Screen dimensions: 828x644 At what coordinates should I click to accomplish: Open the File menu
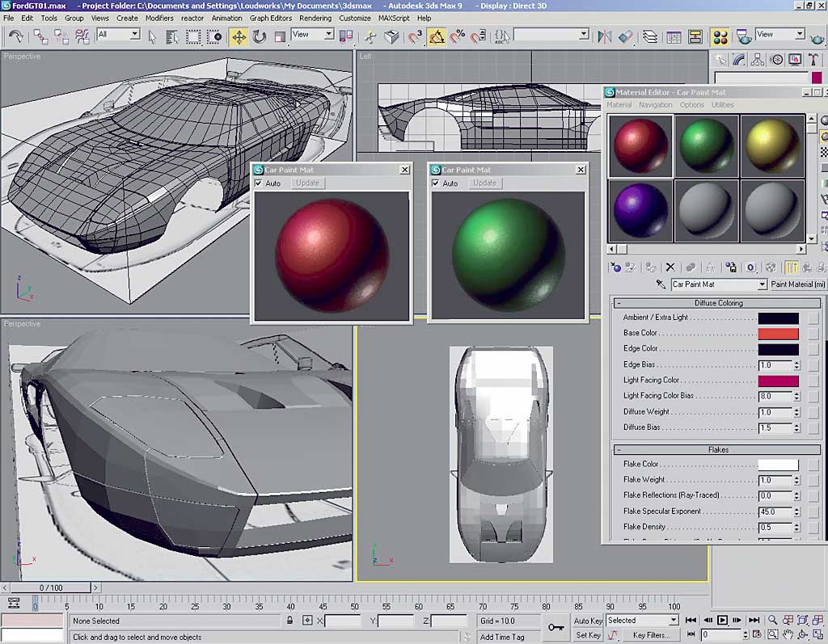pyautogui.click(x=8, y=18)
